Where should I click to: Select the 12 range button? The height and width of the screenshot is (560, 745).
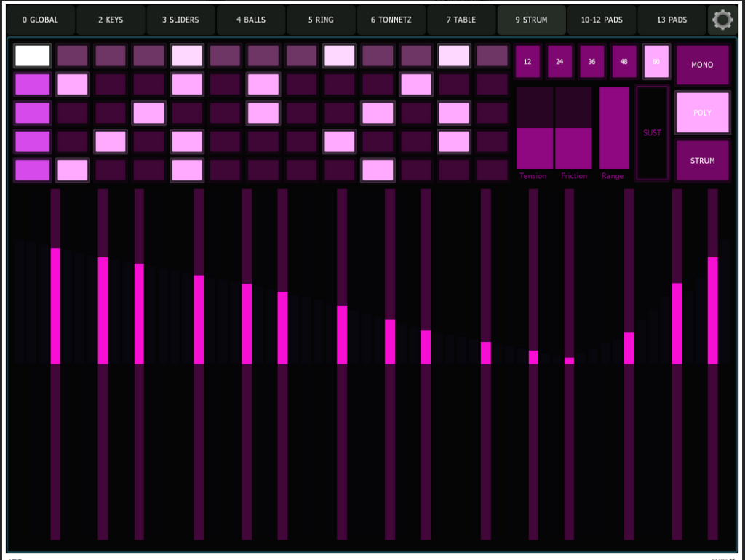[x=527, y=61]
